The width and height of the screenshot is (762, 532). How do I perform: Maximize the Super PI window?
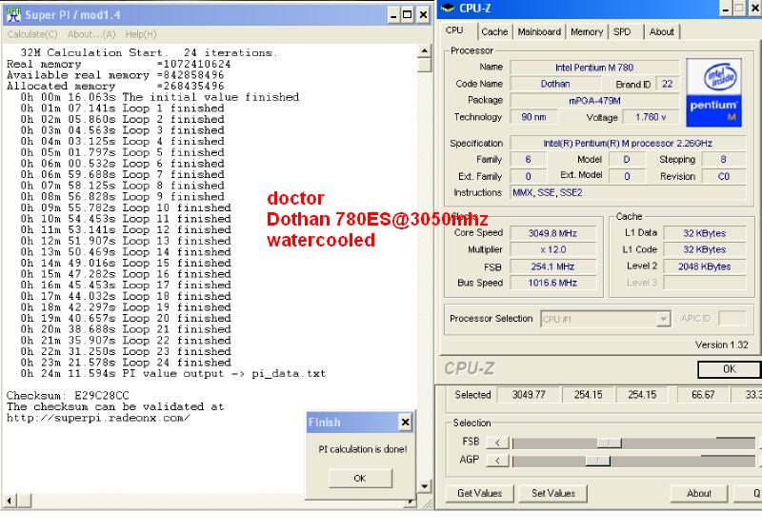(408, 15)
